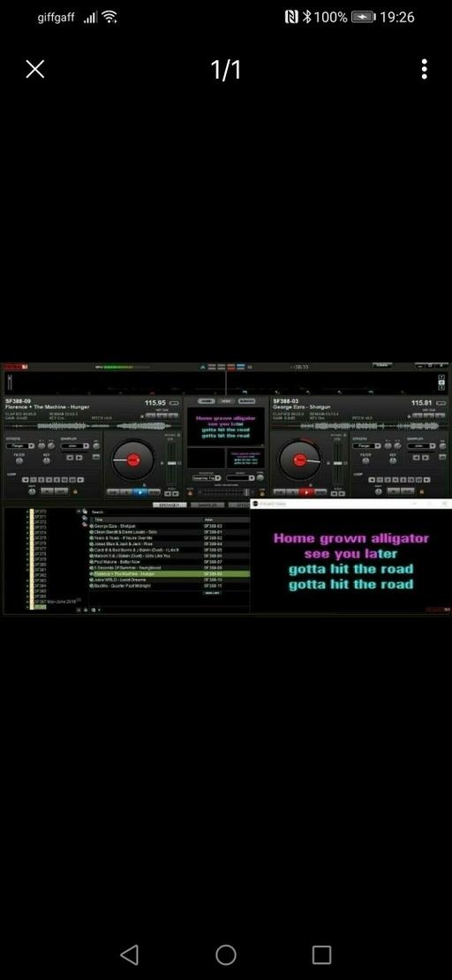Viewport: 452px width, 980px height.
Task: Switch to the Browser tab
Action: (169, 505)
